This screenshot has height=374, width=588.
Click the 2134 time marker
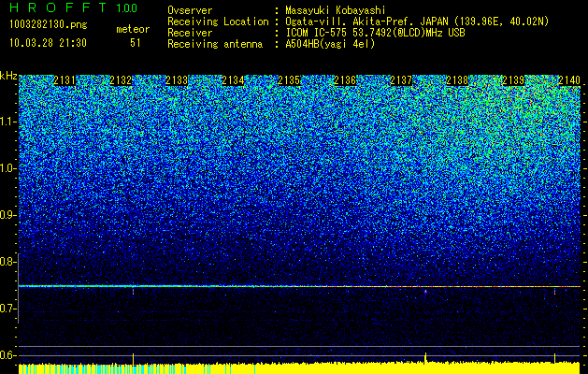click(x=233, y=80)
